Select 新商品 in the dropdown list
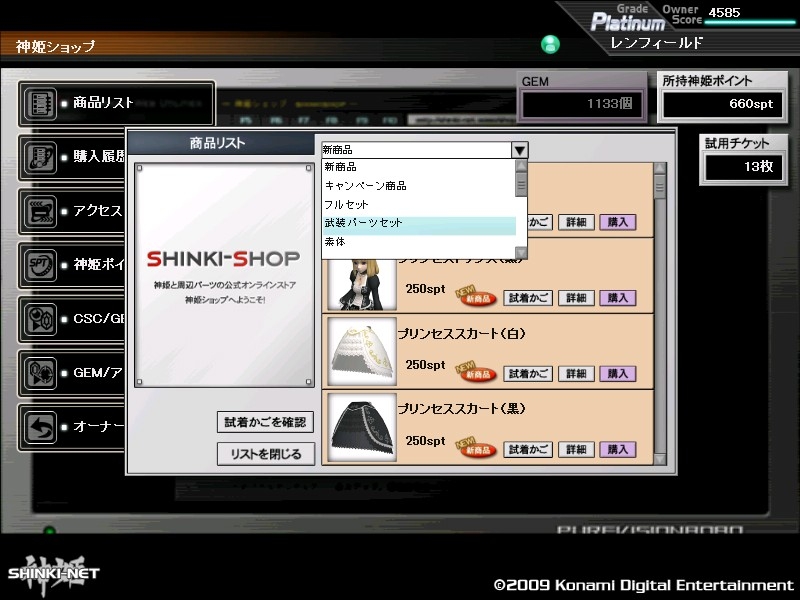Image resolution: width=800 pixels, height=600 pixels. click(x=419, y=167)
